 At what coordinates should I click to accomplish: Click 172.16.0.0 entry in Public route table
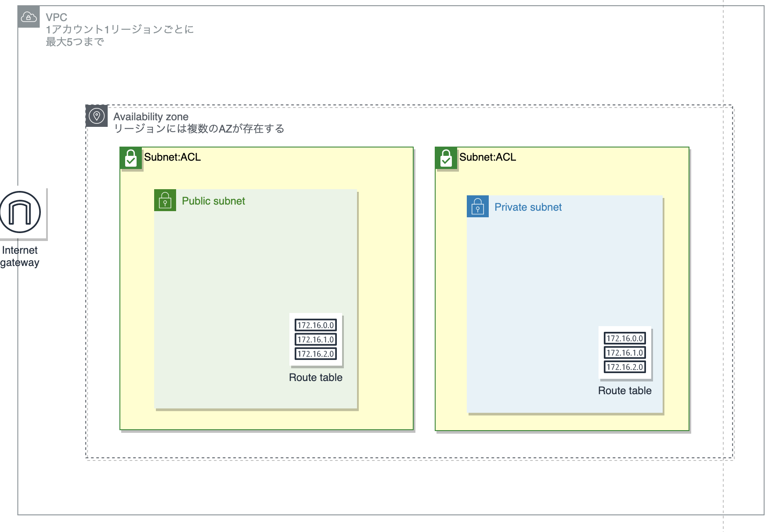[316, 325]
